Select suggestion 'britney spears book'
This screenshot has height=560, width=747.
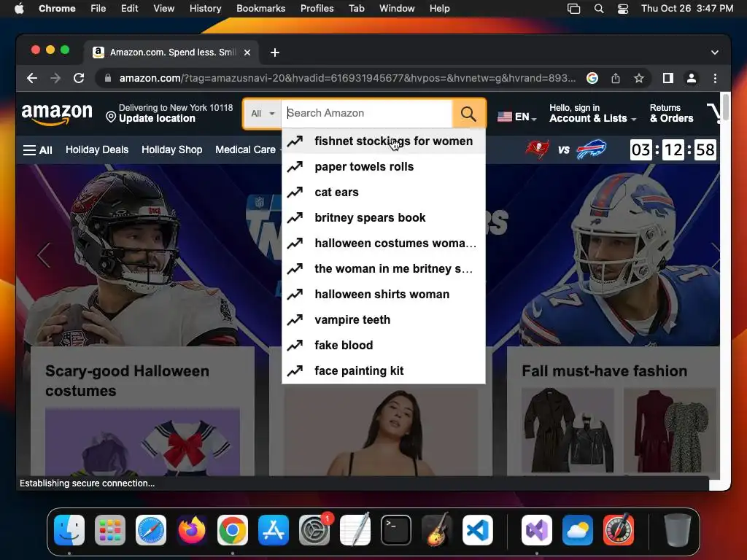[x=384, y=217]
